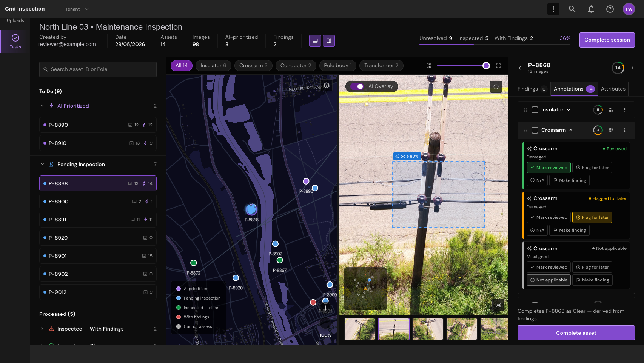Switch to the Findings tab
Viewport: 644px width, 363px height.
532,89
